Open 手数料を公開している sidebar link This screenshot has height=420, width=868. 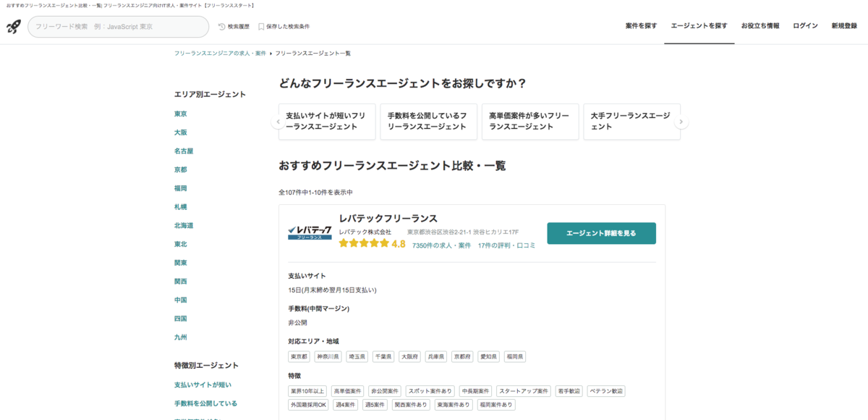[x=206, y=403]
